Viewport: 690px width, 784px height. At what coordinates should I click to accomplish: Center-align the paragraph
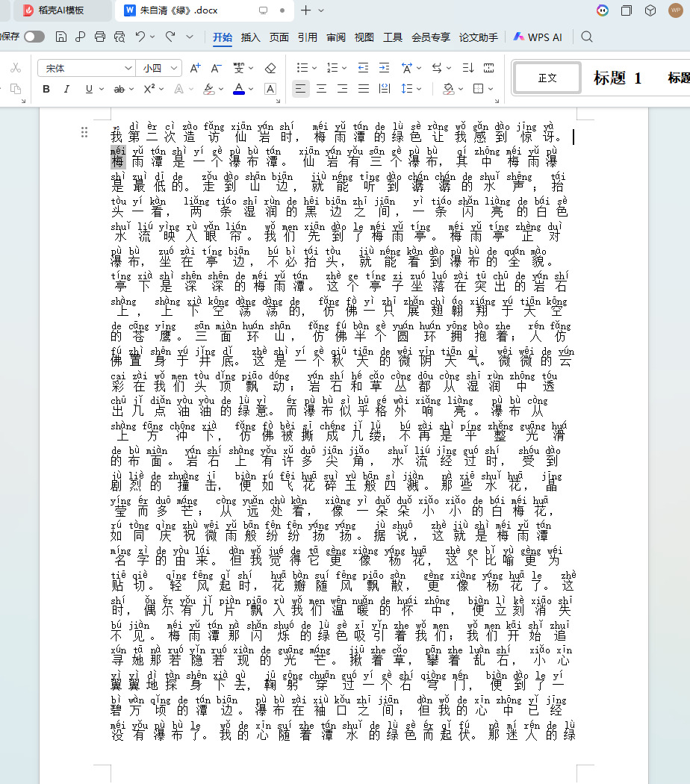coord(322,89)
